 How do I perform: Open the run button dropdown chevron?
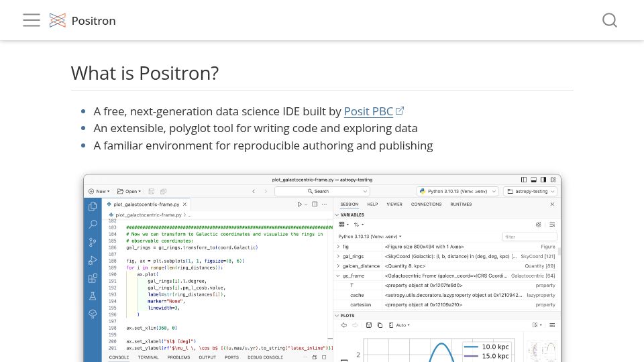tap(306, 204)
